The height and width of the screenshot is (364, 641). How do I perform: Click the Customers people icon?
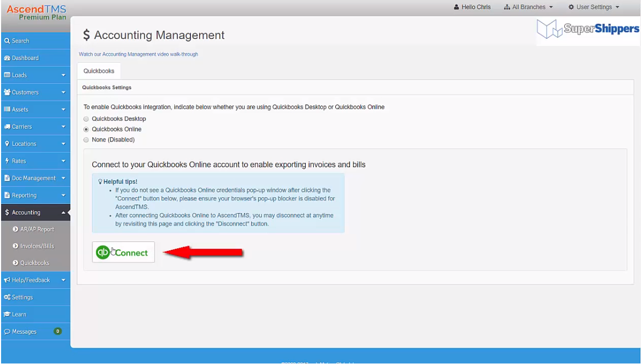[7, 92]
